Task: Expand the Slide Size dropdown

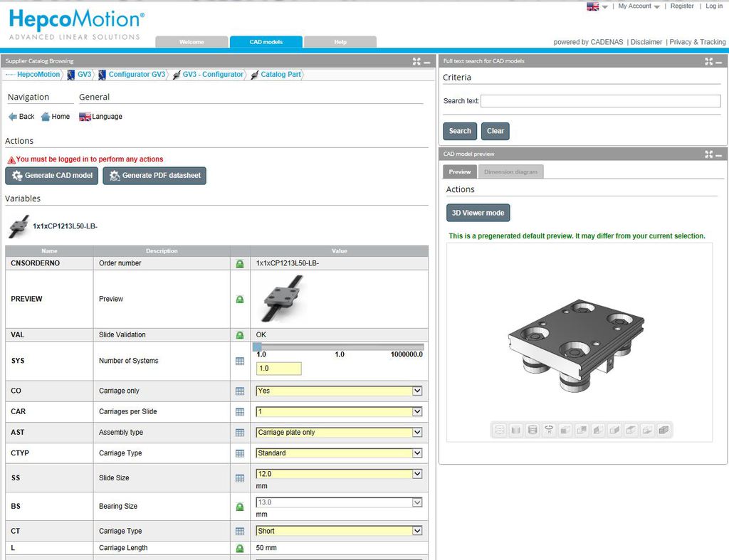Action: click(x=339, y=474)
